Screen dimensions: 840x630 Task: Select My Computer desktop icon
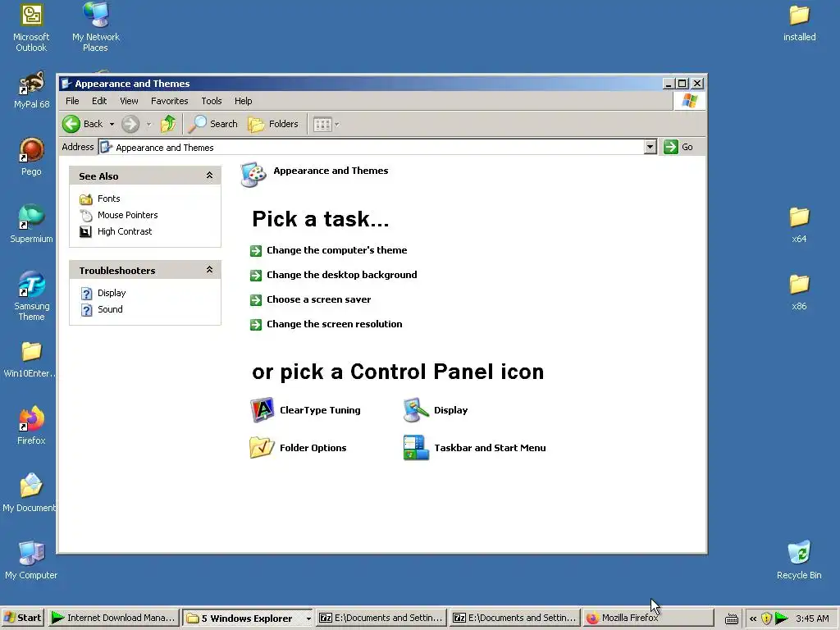click(x=32, y=560)
